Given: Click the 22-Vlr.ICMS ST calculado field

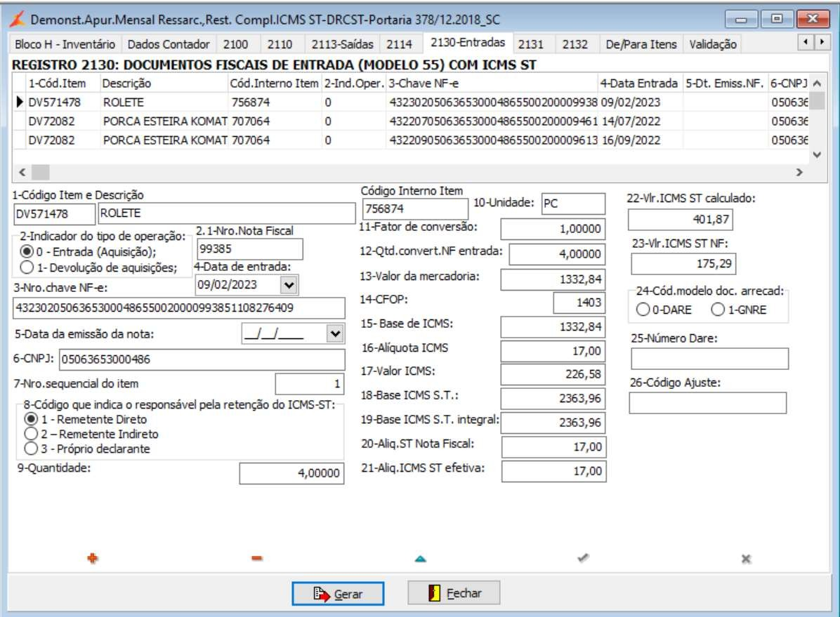Looking at the screenshot, I should tap(681, 220).
